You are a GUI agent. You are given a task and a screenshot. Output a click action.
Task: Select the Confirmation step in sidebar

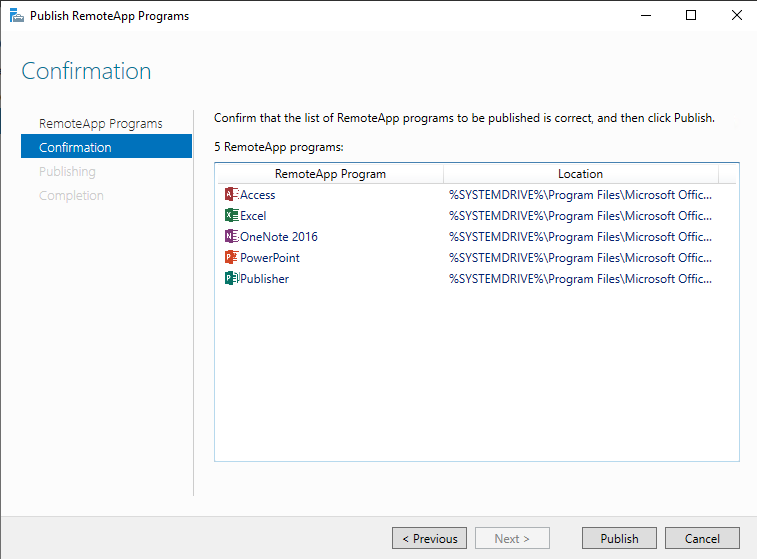106,146
